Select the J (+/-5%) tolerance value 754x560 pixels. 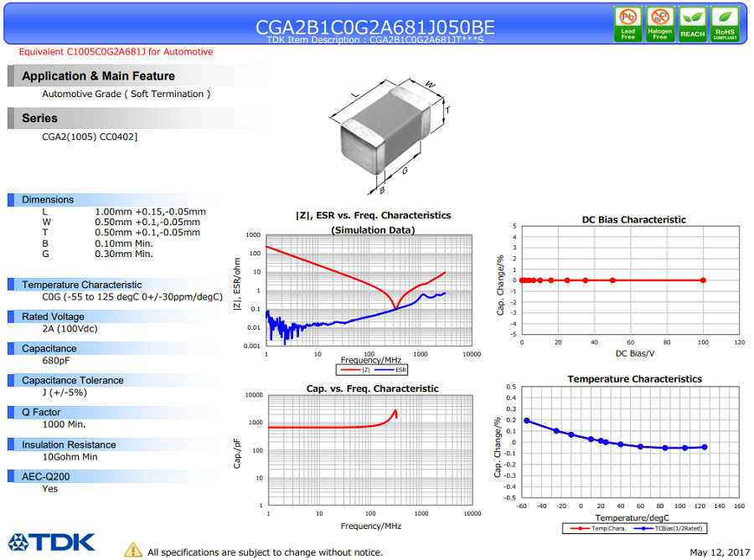[x=65, y=393]
